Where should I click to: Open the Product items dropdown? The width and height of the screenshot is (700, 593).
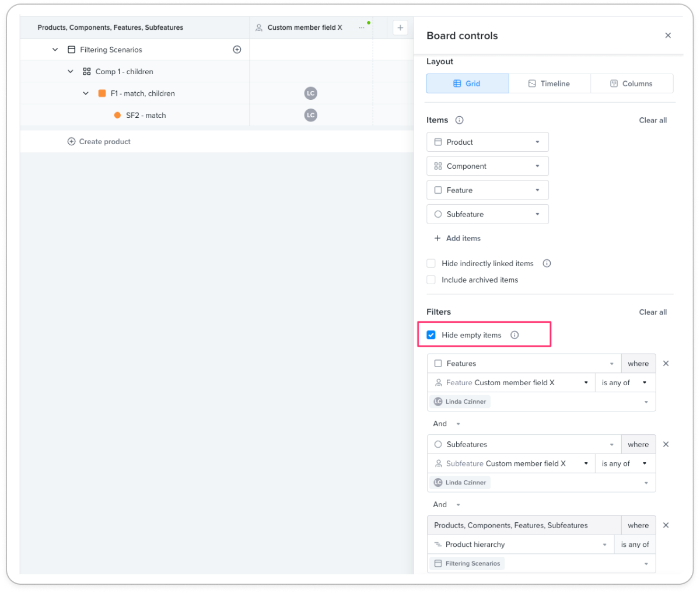click(x=488, y=142)
